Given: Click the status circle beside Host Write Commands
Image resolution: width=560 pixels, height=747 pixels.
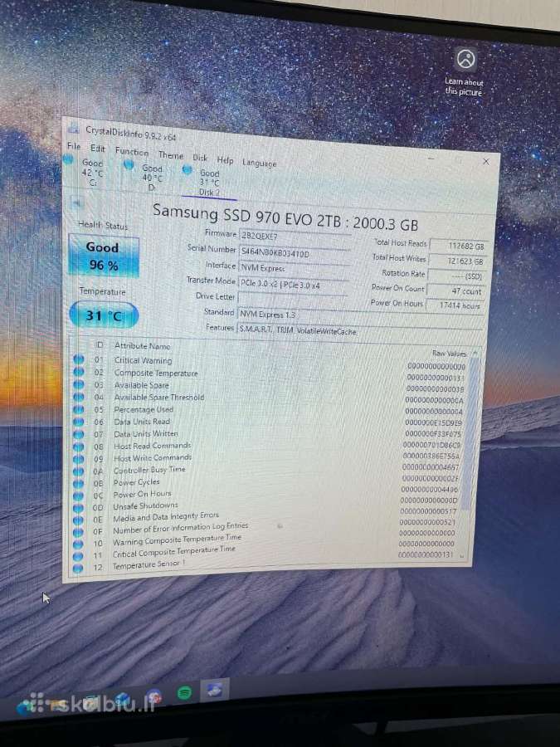Looking at the screenshot, I should point(79,459).
